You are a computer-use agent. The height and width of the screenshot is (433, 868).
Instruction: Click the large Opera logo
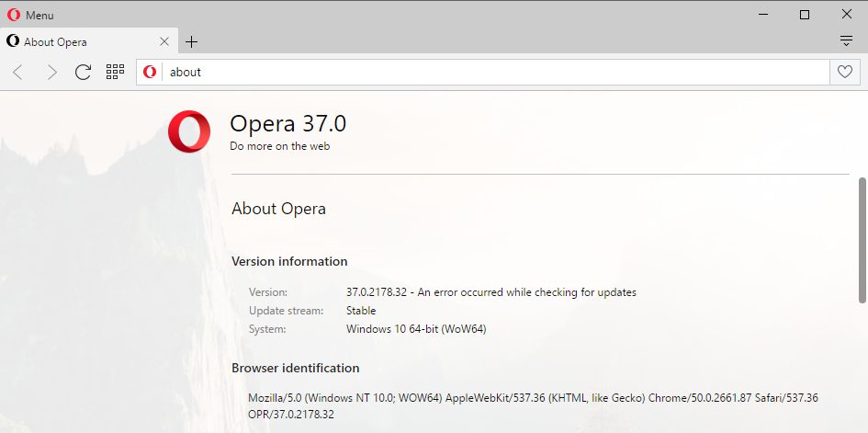[189, 131]
